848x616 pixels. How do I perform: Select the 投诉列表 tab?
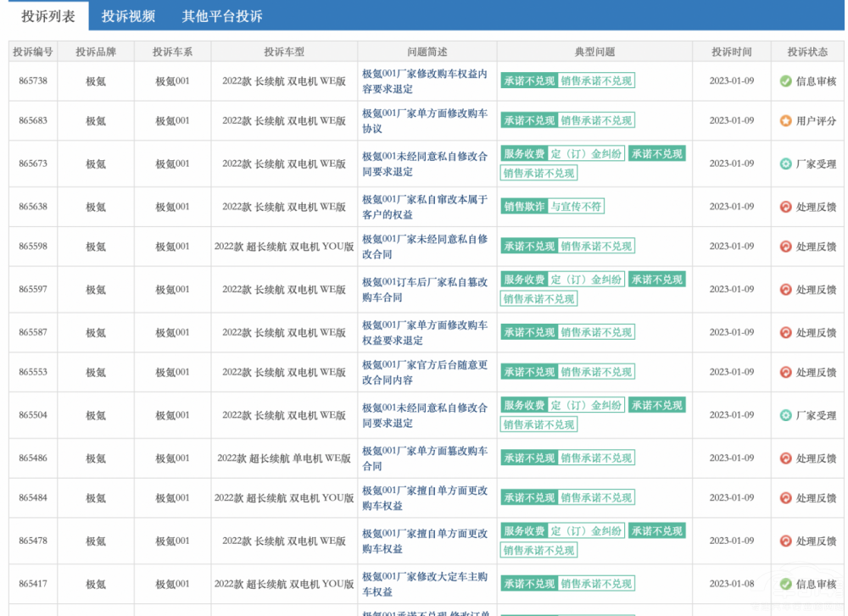48,16
